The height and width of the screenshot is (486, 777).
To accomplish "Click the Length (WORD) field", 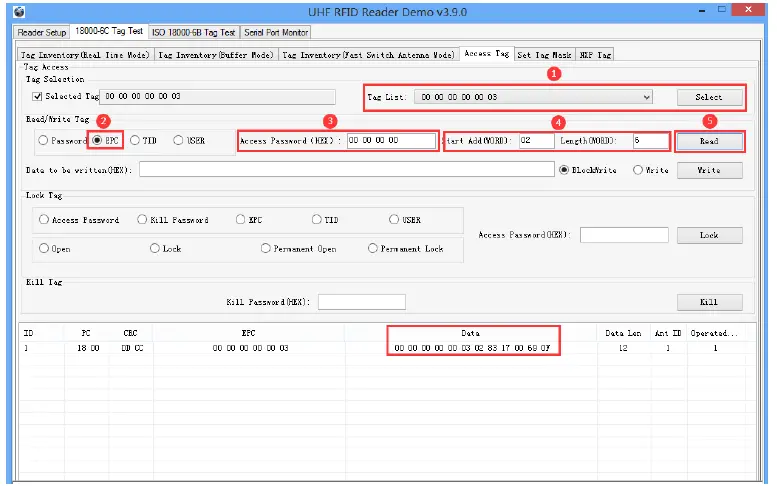I will (x=651, y=141).
